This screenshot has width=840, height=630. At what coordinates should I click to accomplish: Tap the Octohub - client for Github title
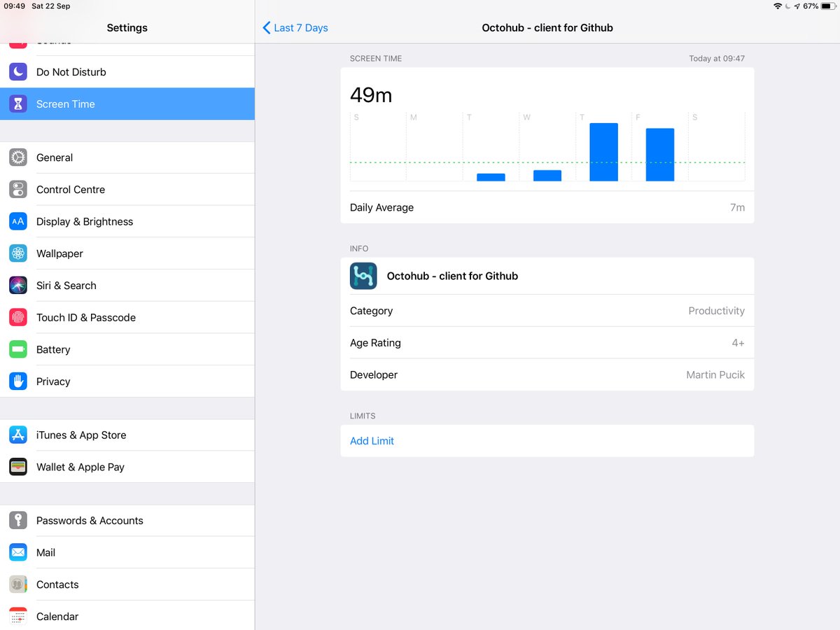coord(547,28)
